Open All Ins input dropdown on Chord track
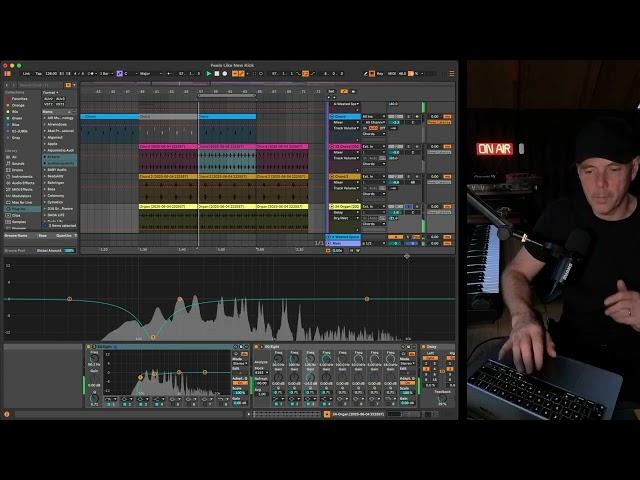This screenshot has height=480, width=640. click(x=374, y=116)
